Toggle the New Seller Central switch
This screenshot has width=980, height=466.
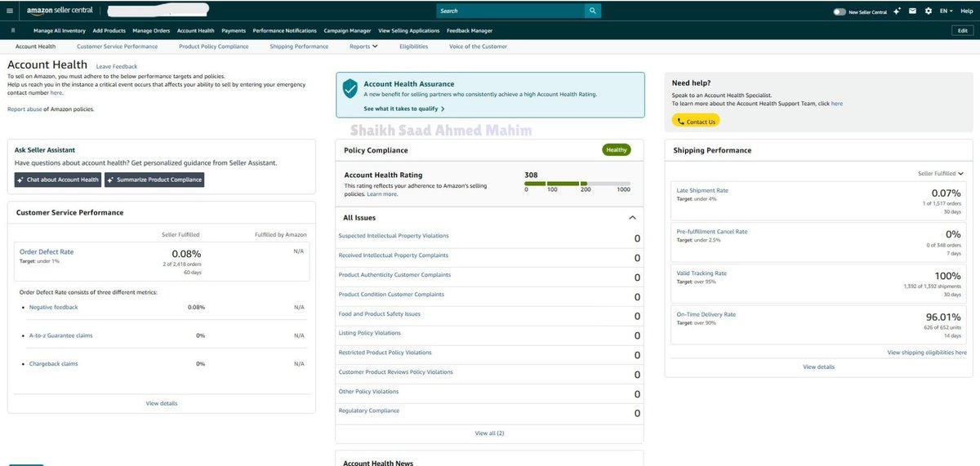click(x=840, y=11)
